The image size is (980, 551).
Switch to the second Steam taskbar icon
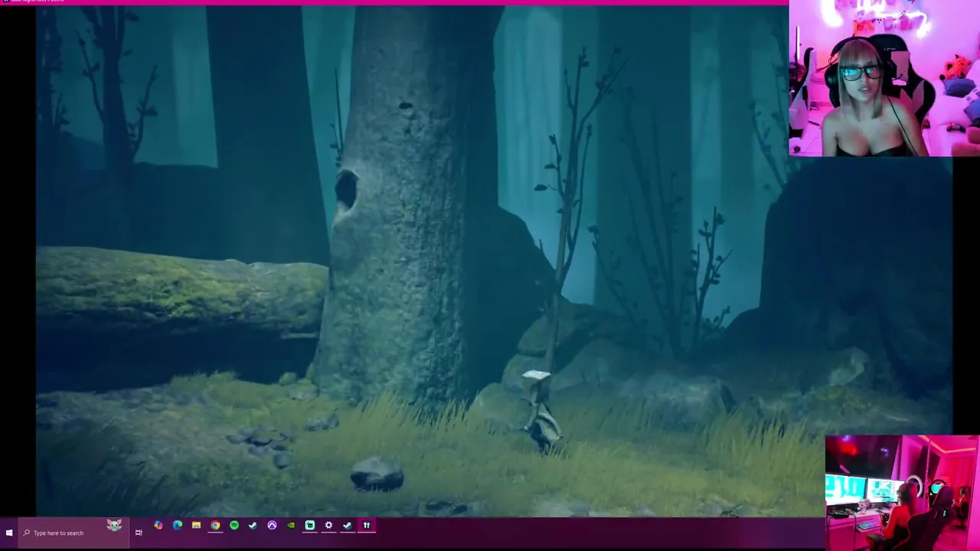click(348, 526)
